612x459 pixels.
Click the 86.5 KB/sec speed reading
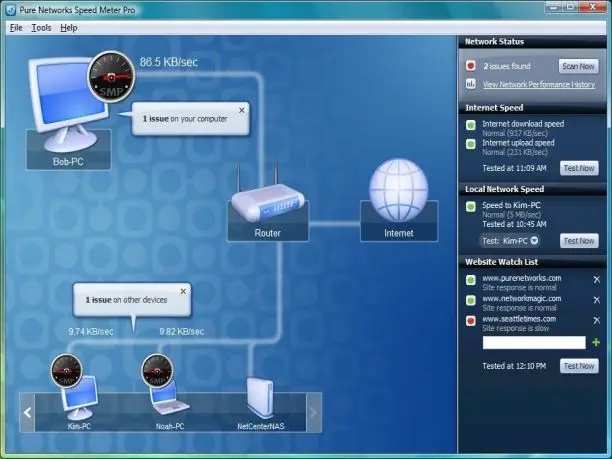pos(169,62)
